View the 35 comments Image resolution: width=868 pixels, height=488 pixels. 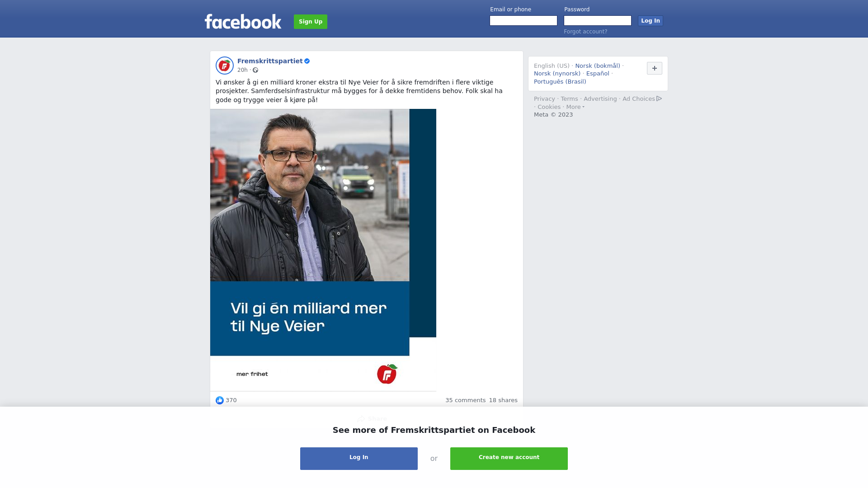pyautogui.click(x=466, y=400)
